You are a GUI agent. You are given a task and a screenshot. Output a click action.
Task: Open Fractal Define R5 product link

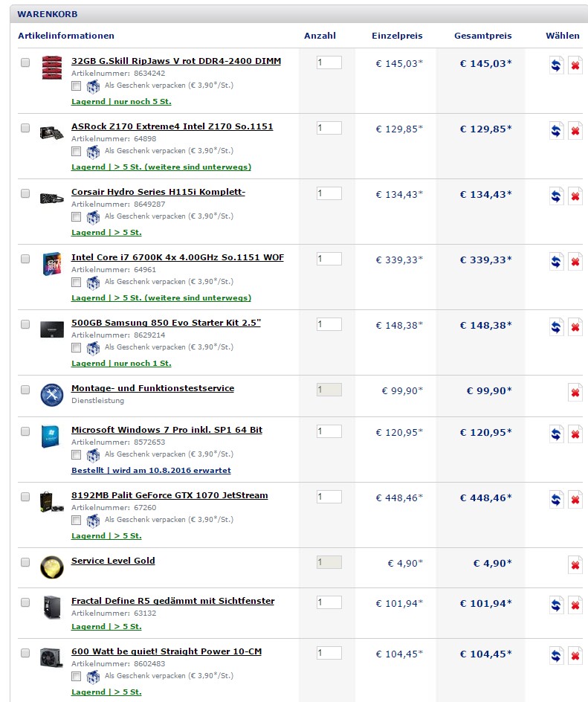pyautogui.click(x=172, y=601)
